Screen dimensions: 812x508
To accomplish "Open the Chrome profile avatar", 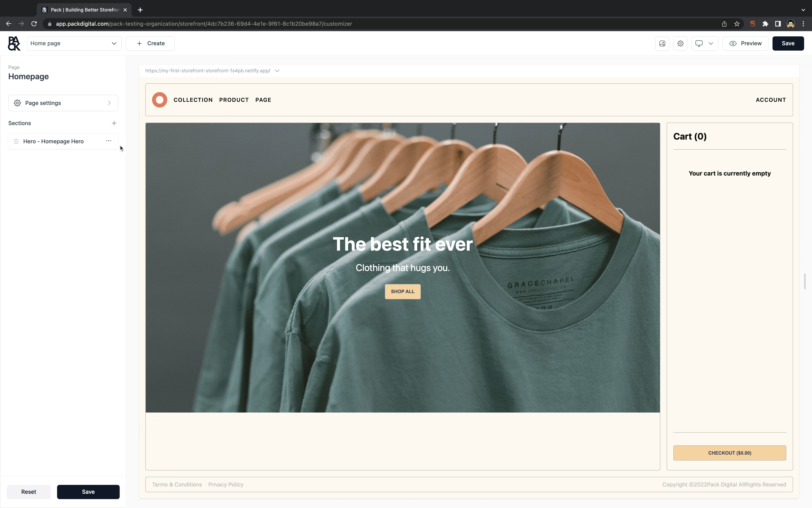I will point(790,24).
